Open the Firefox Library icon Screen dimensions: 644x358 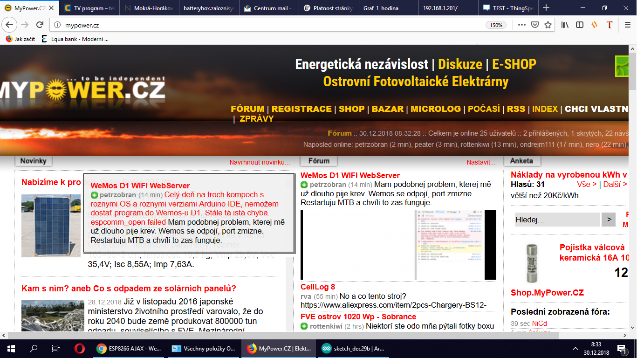click(x=565, y=25)
